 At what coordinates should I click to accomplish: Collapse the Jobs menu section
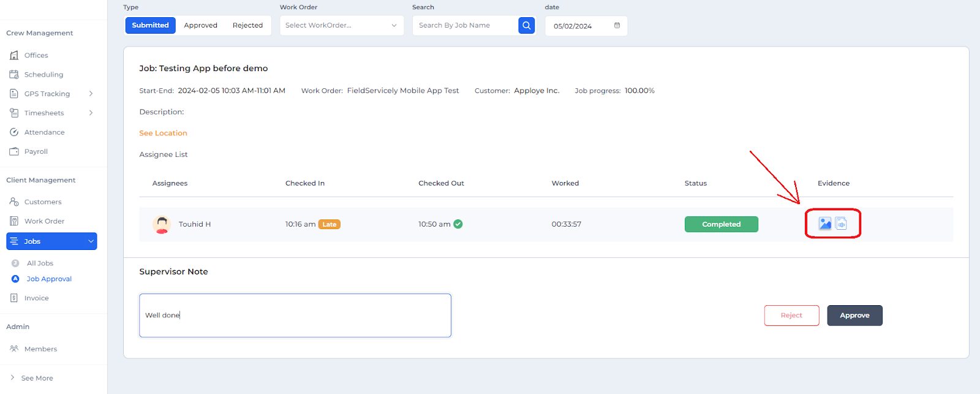pyautogui.click(x=91, y=241)
